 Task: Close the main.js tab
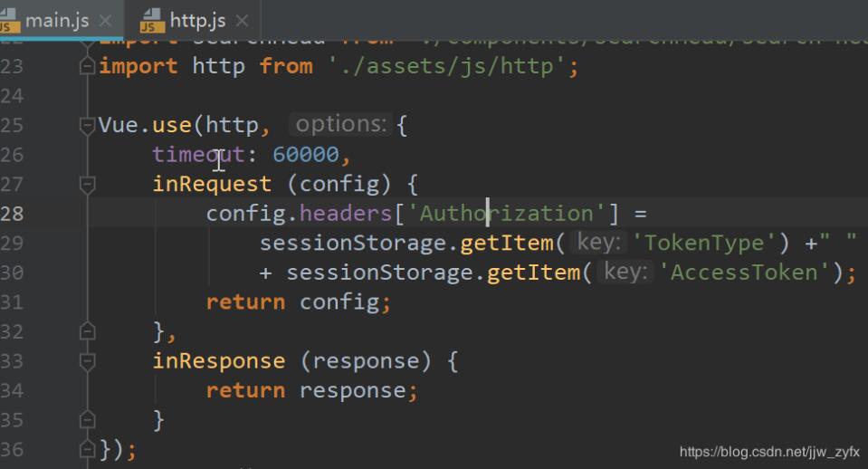105,21
